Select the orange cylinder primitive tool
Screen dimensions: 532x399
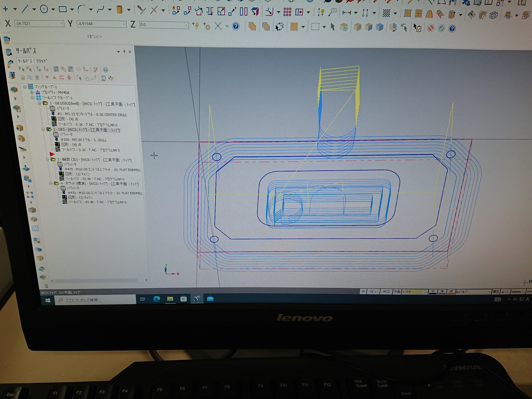[119, 10]
